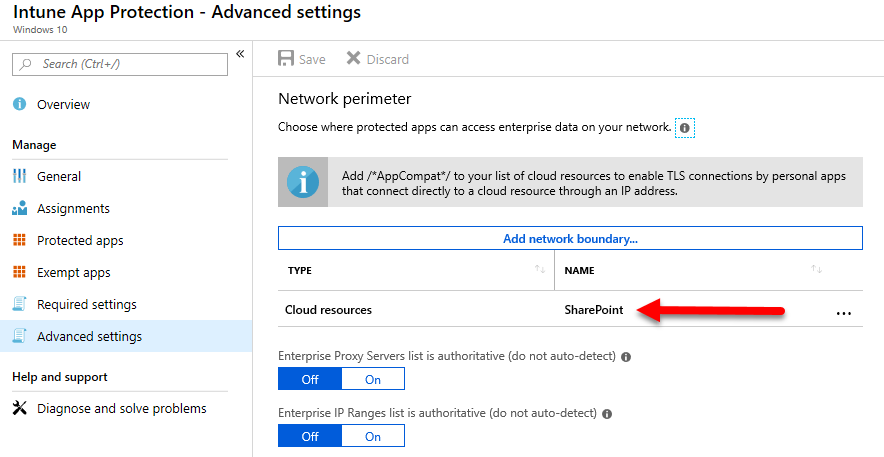Screen dimensions: 884x457
Task: Turn On Enterprise Proxy Servers authoritative list
Action: pos(373,379)
